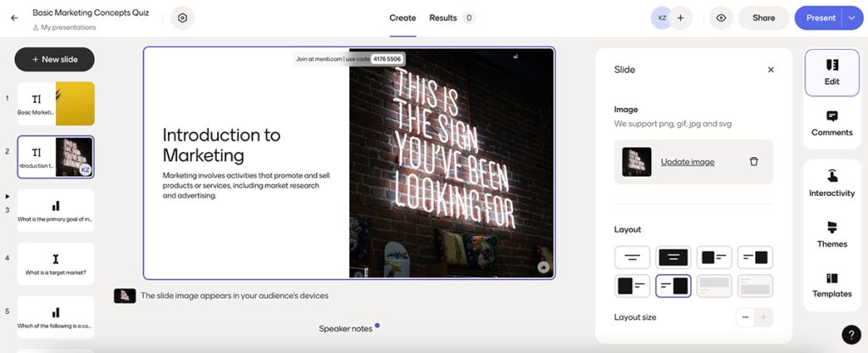Screen dimensions: 868x353
Task: Click the back arrow icon
Action: tap(14, 18)
